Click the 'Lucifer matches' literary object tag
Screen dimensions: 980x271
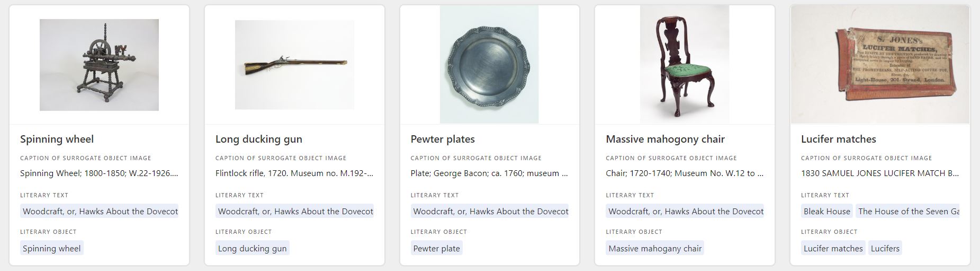tap(833, 248)
